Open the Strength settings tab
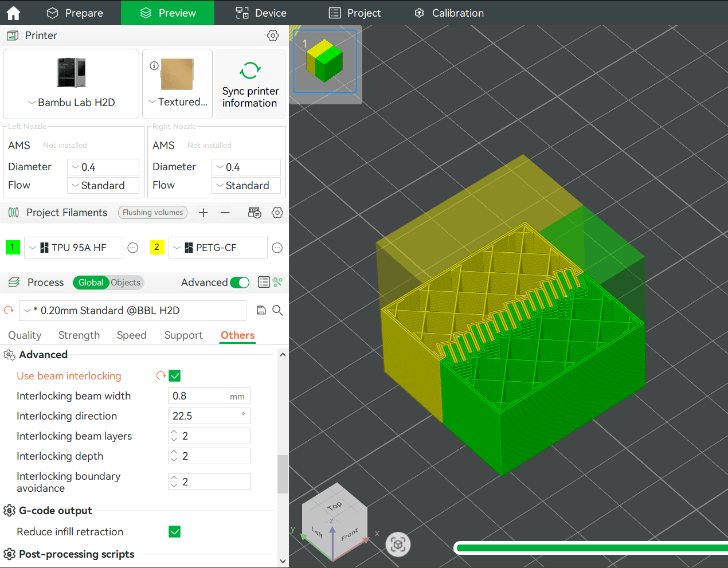This screenshot has height=568, width=728. point(79,335)
